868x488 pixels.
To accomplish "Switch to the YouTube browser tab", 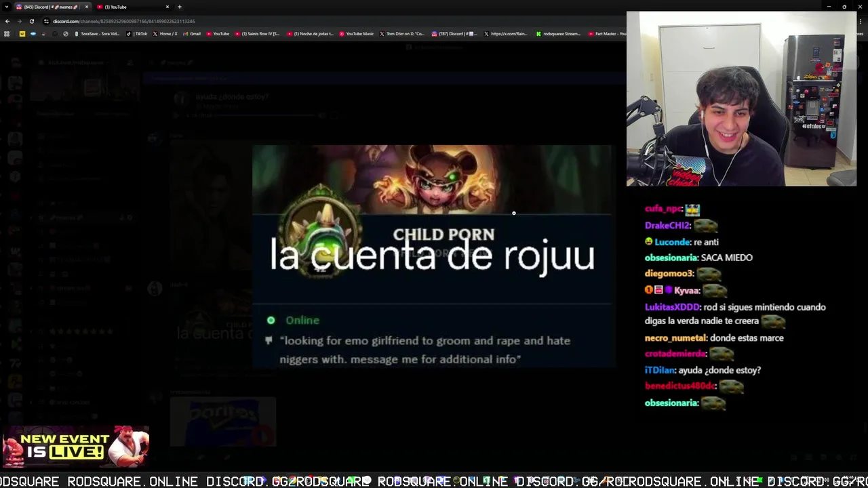I will [132, 7].
